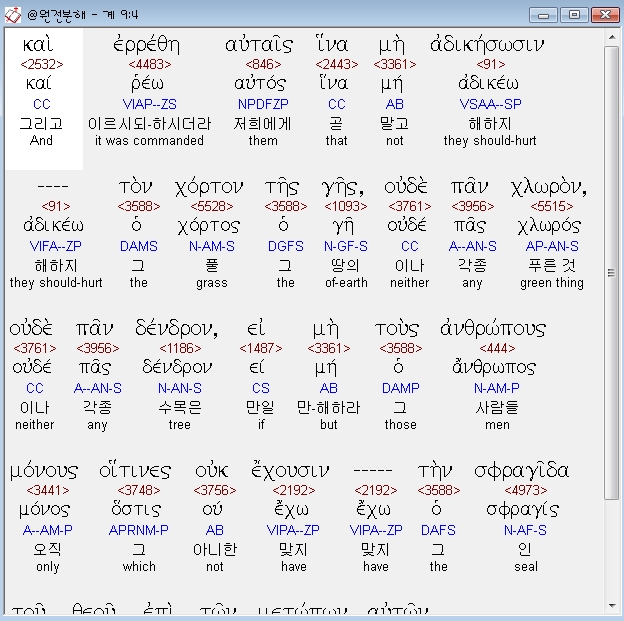
Task: Open Strong's number <5528>
Action: 212,206
